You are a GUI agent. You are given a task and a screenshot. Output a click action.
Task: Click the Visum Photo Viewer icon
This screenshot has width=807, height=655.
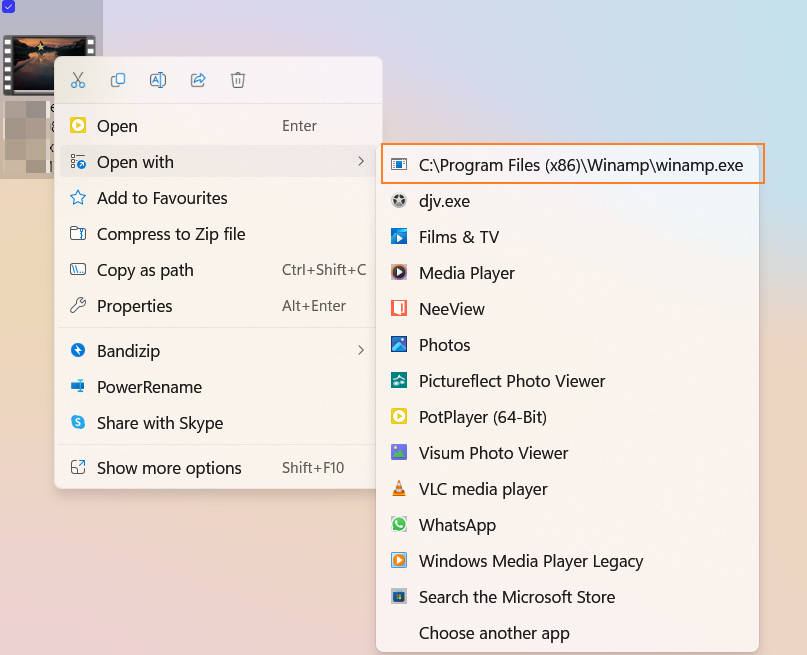399,452
